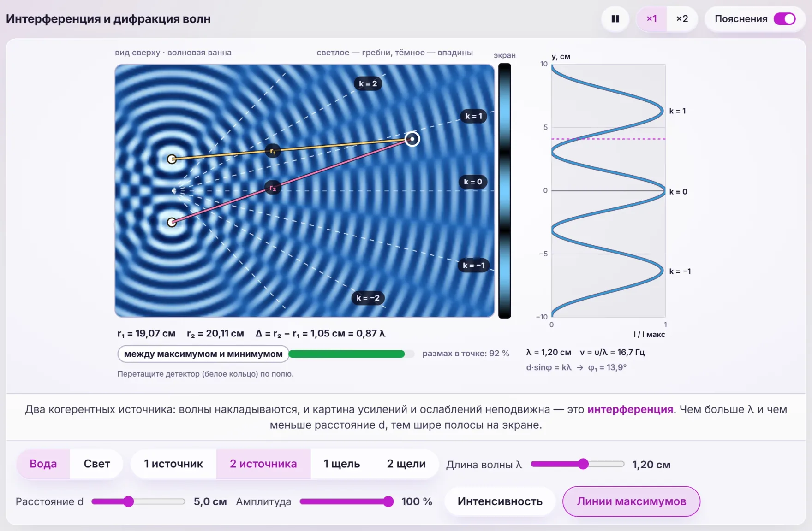This screenshot has height=531, width=812.
Task: Choose the 1 источник option
Action: coord(173,464)
